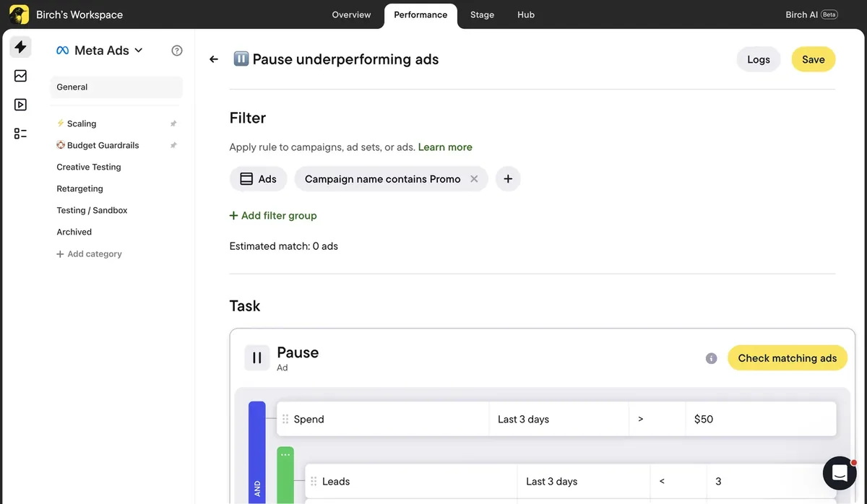867x504 pixels.
Task: Toggle pin icon beside Budget Guardrails
Action: tap(173, 145)
